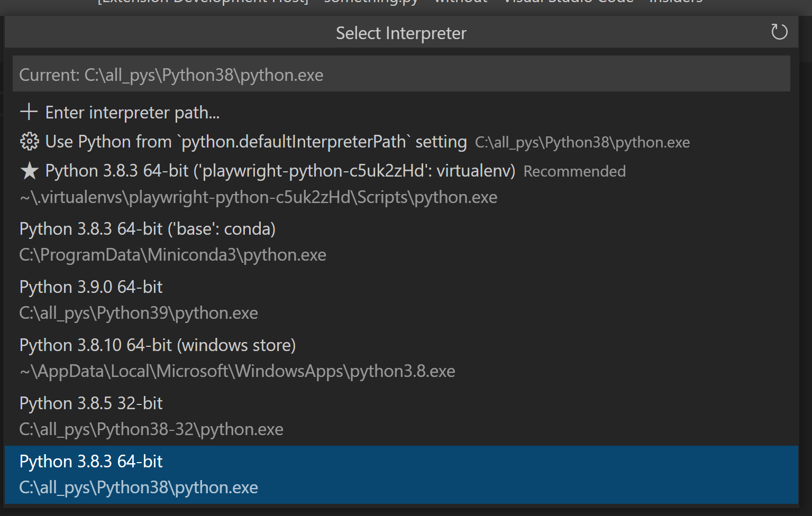Select Python 3.9.0 64-bit interpreter
The height and width of the screenshot is (516, 812).
(x=90, y=286)
